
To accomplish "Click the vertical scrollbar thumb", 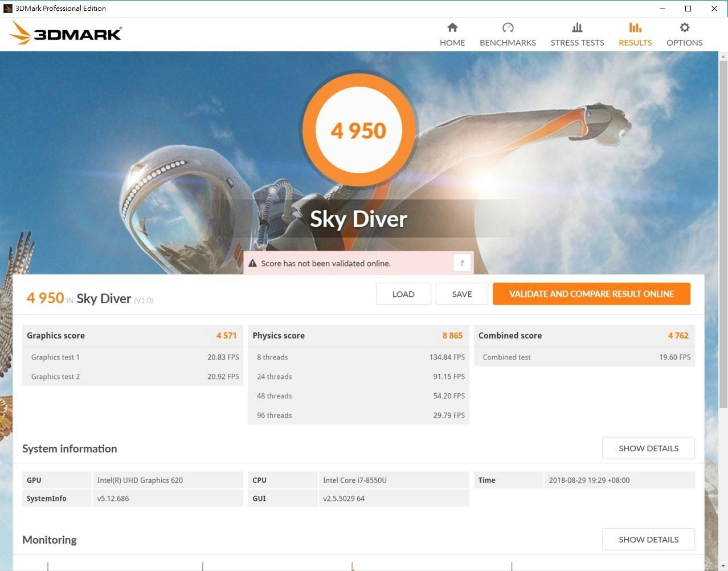I will pyautogui.click(x=723, y=234).
